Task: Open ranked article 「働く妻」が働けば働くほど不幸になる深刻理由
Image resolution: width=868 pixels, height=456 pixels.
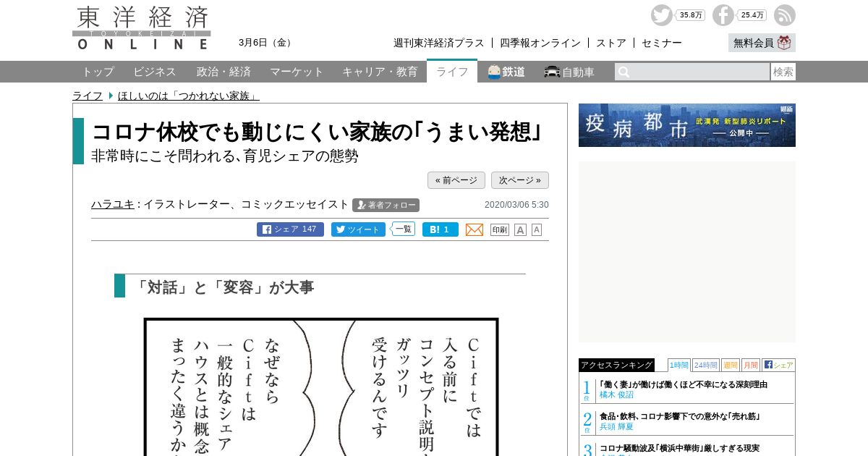Action: [x=683, y=384]
